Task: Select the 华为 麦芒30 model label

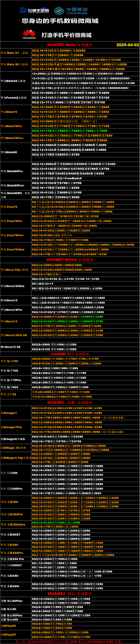Action: tap(8, 394)
